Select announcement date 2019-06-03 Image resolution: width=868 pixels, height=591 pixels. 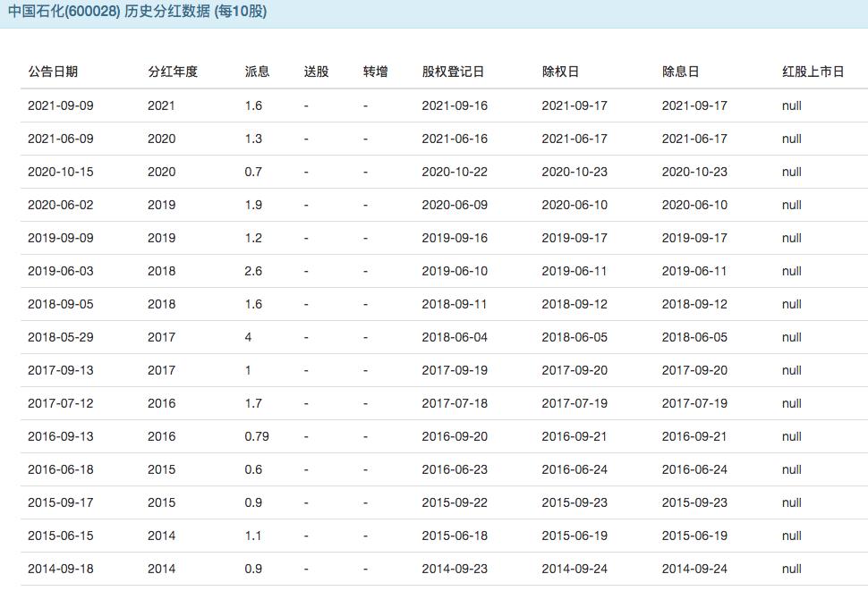61,271
